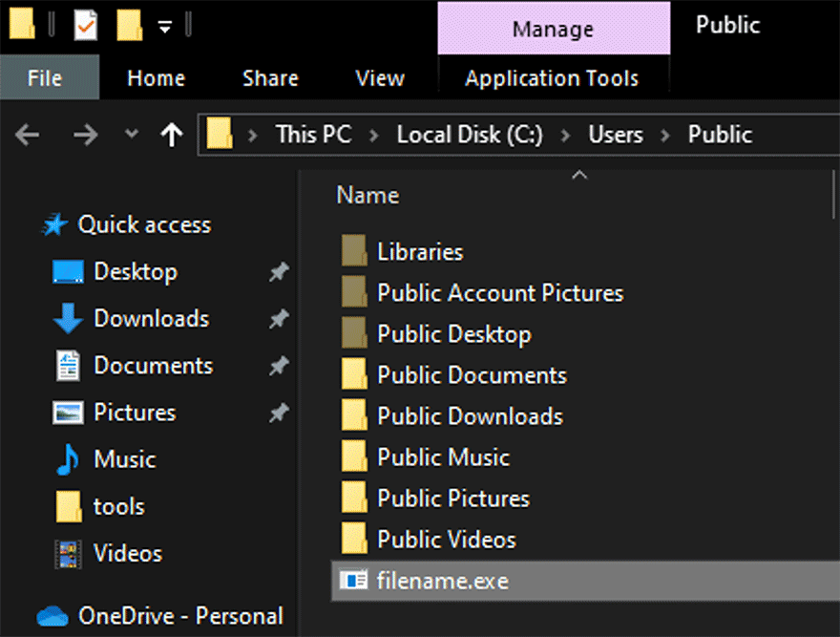Select the Public Documents folder
The image size is (840, 637).
472,374
